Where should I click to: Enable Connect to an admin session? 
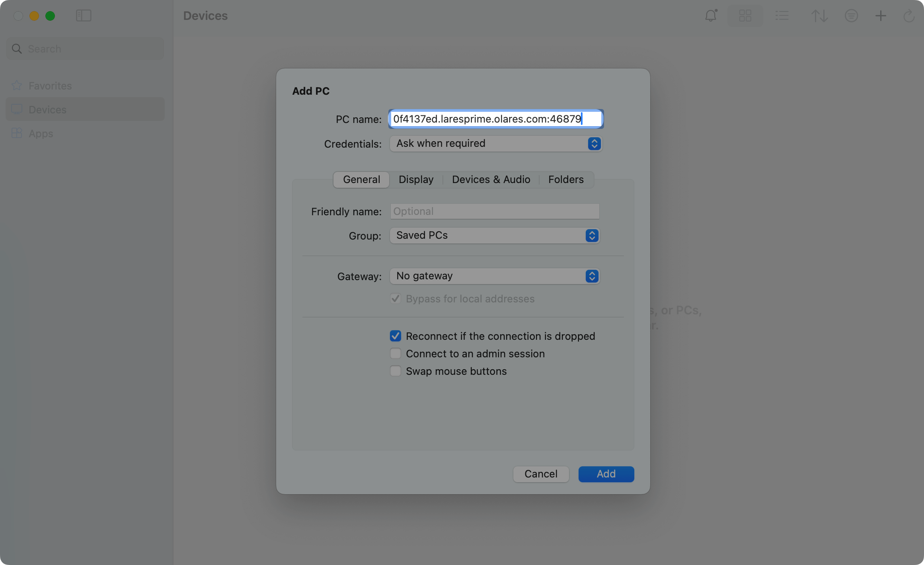click(395, 354)
